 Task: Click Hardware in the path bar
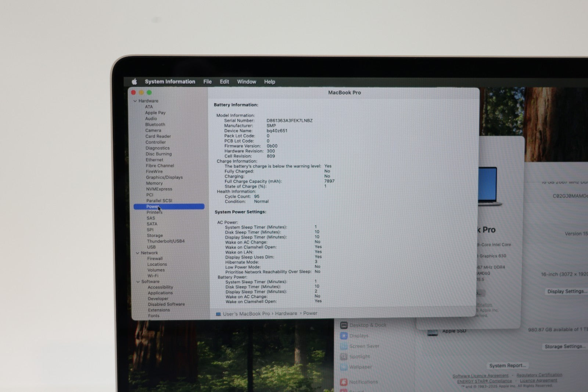point(286,313)
